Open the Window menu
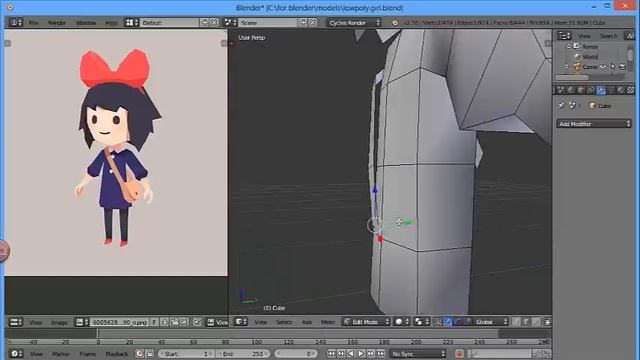640x360 pixels. pyautogui.click(x=86, y=23)
